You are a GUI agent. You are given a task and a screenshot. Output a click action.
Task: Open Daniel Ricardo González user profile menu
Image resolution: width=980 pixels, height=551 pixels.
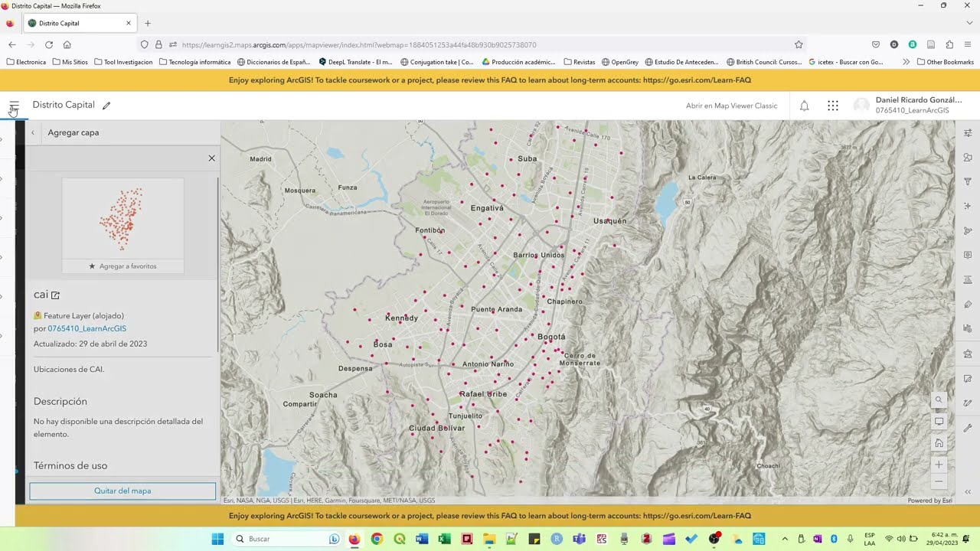tap(910, 106)
